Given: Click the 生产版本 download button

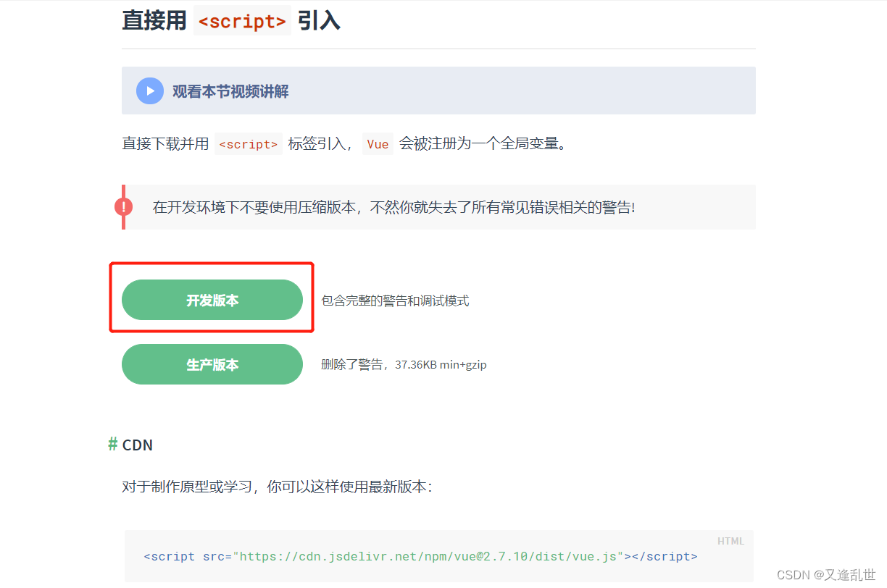Looking at the screenshot, I should pyautogui.click(x=212, y=364).
